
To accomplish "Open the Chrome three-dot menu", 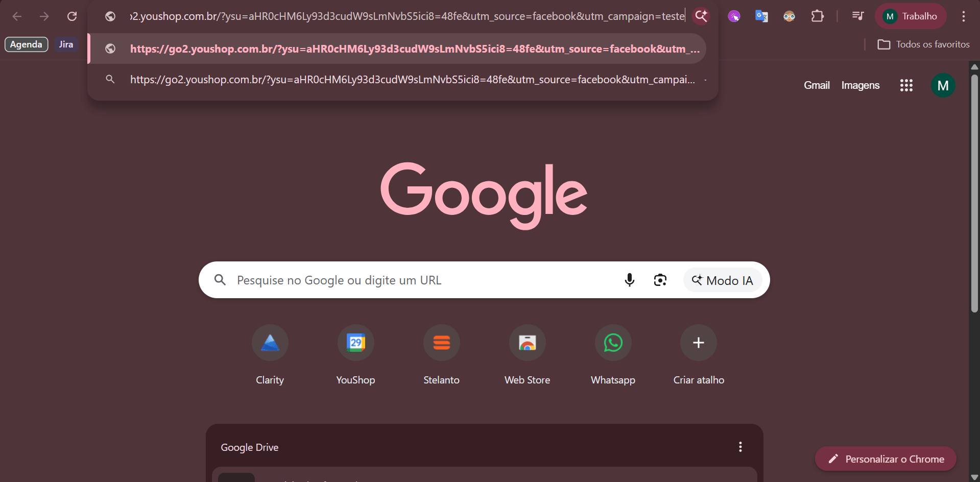I will point(964,16).
